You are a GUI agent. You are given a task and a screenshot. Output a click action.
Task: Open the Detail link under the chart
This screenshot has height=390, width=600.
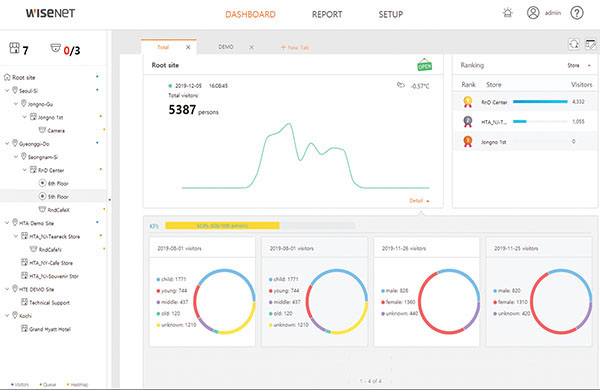(x=419, y=201)
